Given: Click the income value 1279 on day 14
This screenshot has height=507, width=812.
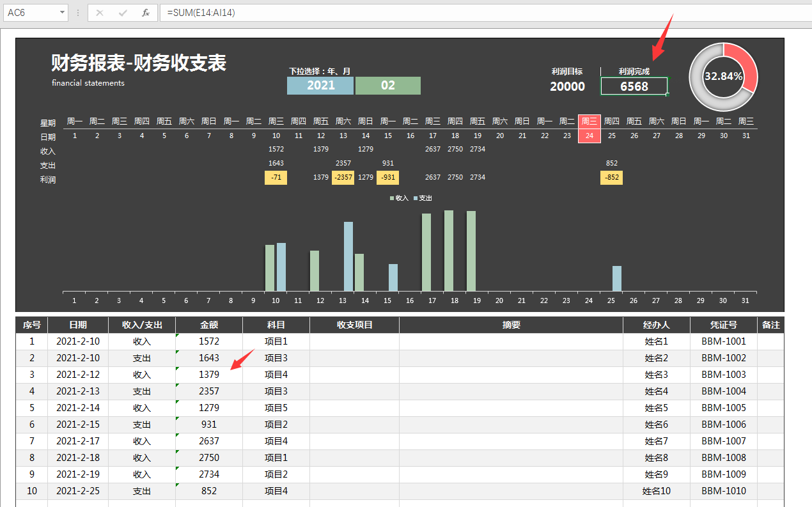Looking at the screenshot, I should (366, 149).
